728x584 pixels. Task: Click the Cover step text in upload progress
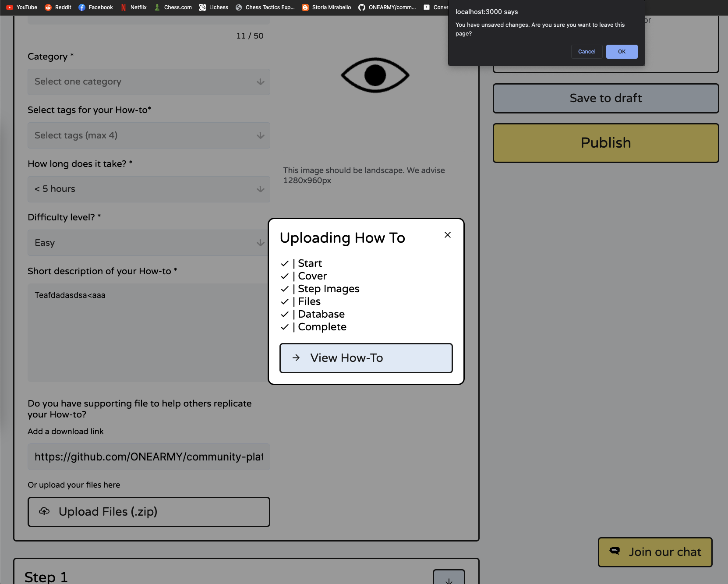[x=312, y=276]
